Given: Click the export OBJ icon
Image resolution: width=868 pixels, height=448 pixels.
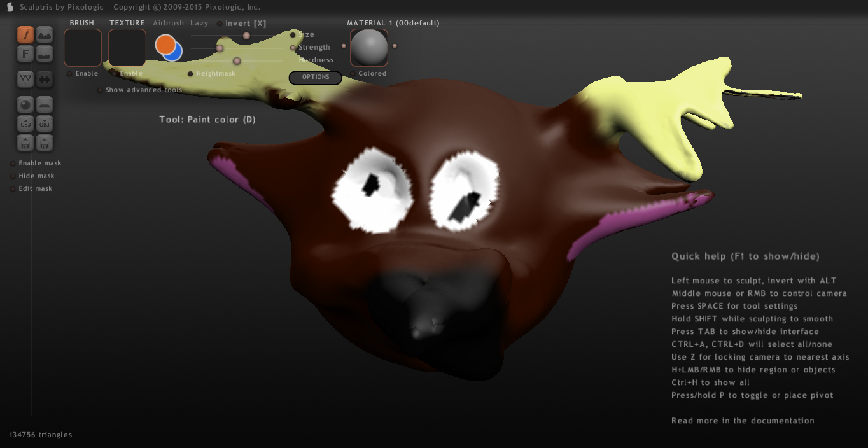Looking at the screenshot, I should [45, 123].
